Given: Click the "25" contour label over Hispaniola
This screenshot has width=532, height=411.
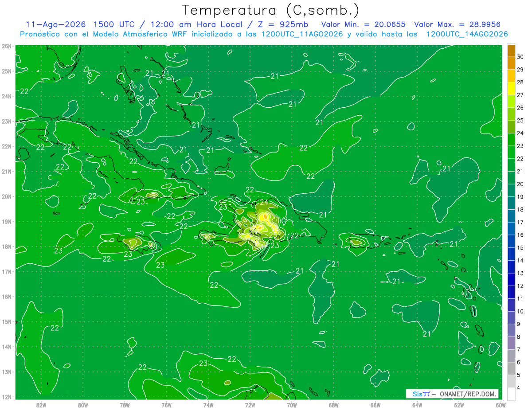Looking at the screenshot, I should pyautogui.click(x=274, y=235).
